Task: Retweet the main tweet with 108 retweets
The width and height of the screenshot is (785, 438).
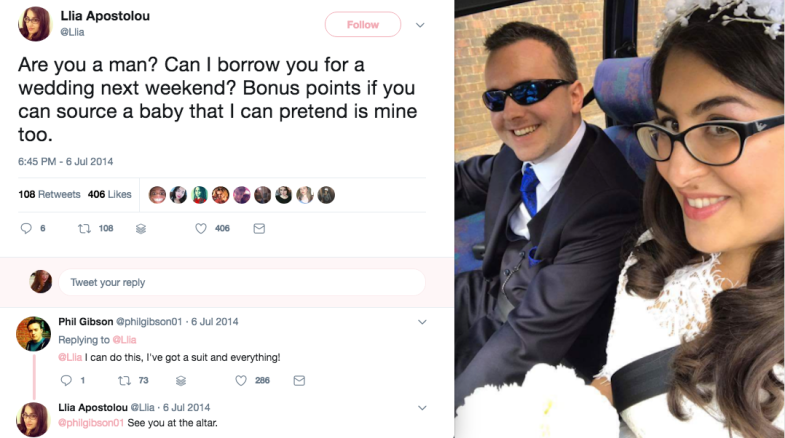Action: click(84, 228)
